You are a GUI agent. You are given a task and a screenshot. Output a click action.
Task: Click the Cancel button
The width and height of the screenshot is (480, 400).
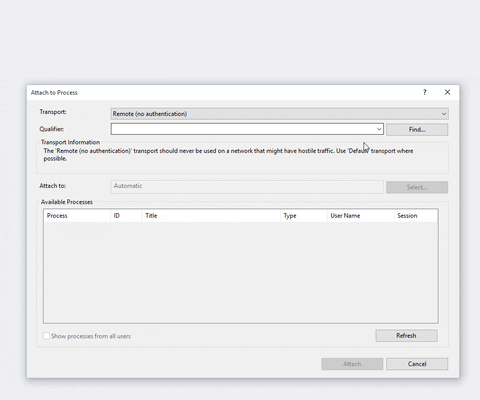click(x=417, y=364)
